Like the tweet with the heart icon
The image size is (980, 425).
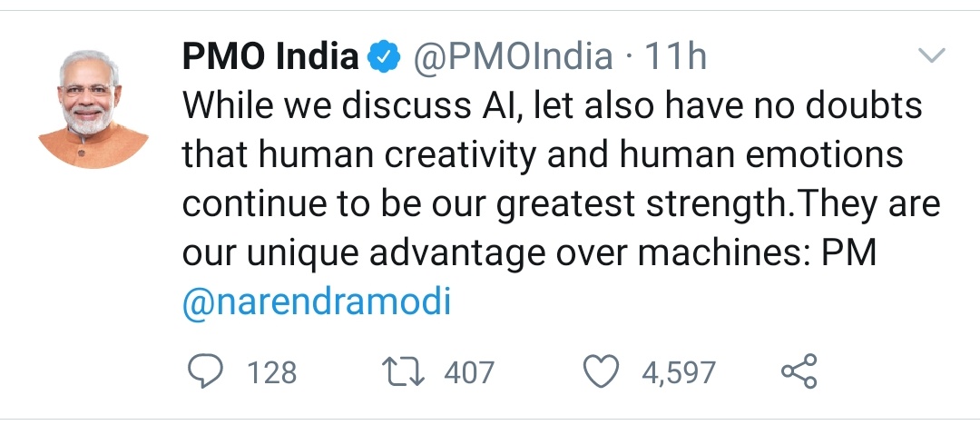coord(602,371)
